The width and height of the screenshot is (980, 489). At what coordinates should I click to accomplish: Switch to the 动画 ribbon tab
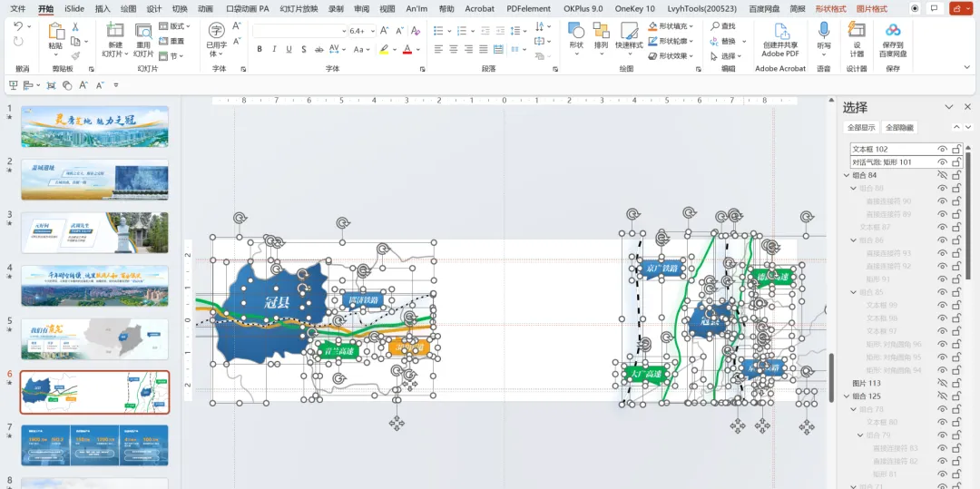click(x=205, y=9)
